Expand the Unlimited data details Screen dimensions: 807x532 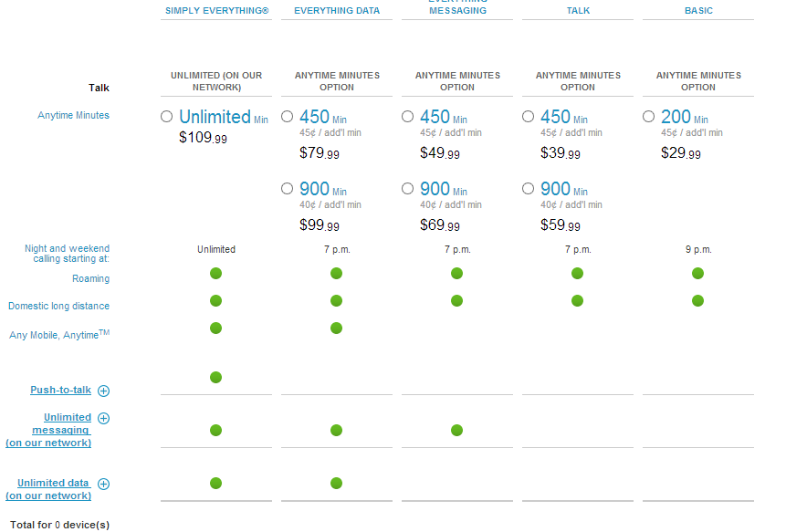tap(103, 483)
